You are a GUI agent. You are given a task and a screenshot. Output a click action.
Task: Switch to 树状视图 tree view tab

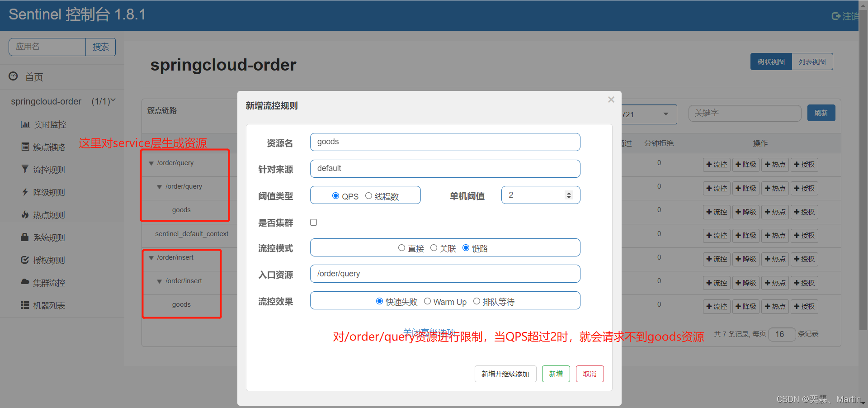click(771, 62)
